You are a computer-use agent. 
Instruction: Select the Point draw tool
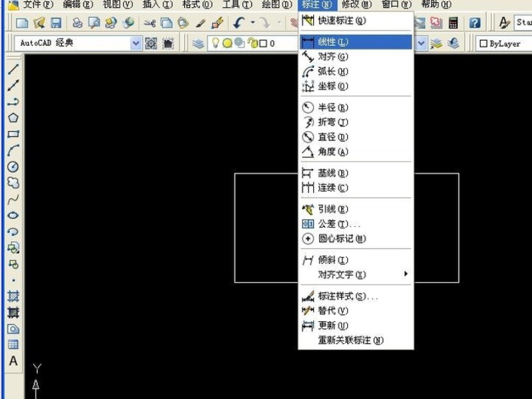[x=13, y=280]
